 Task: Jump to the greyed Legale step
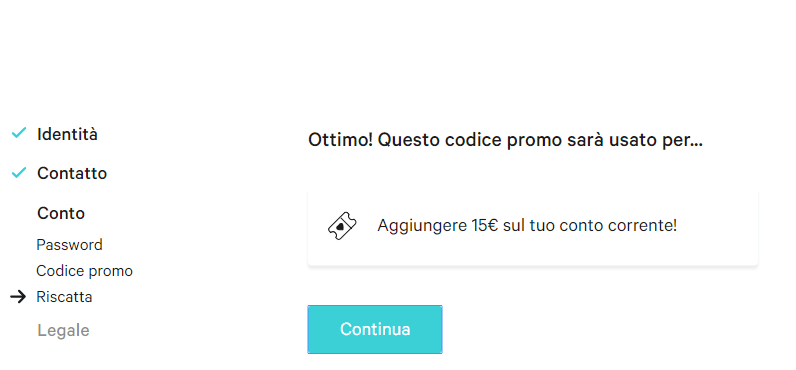coord(63,330)
